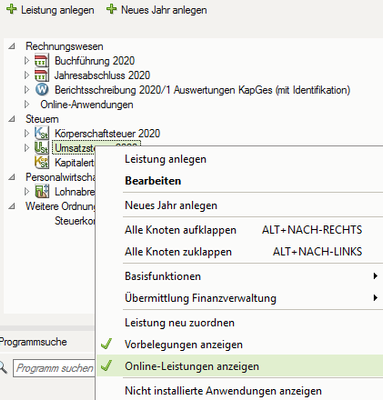Expand the Jahresabschluss 2020 node
Viewport: 383px width, 400px height.
coord(27,75)
